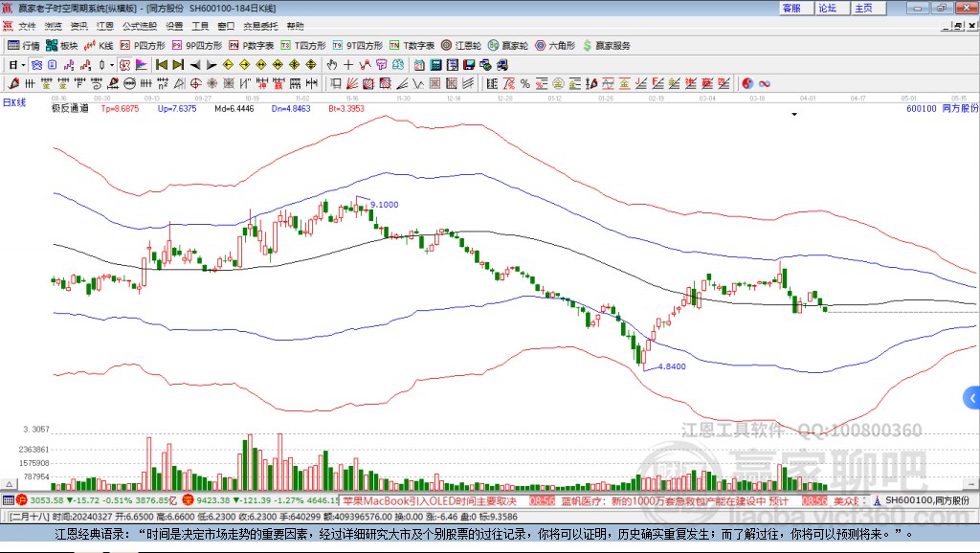Step the chart left with black arrow
This screenshot has width=980, height=553.
(x=195, y=65)
